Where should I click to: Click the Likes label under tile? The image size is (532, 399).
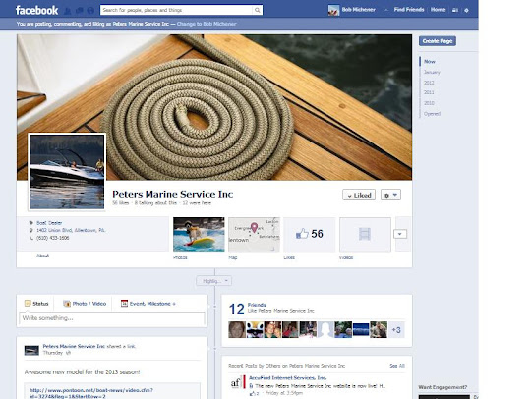[289, 257]
